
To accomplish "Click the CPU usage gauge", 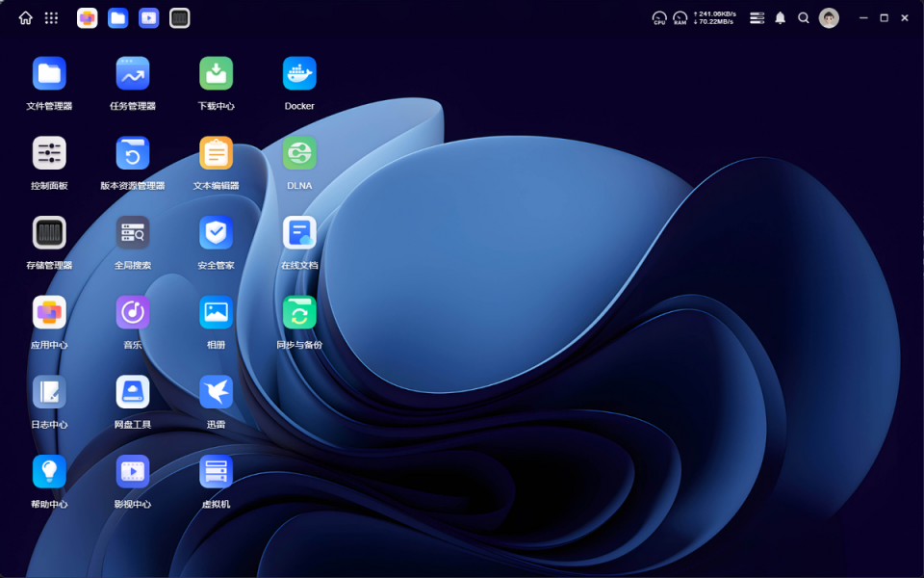I will 659,18.
